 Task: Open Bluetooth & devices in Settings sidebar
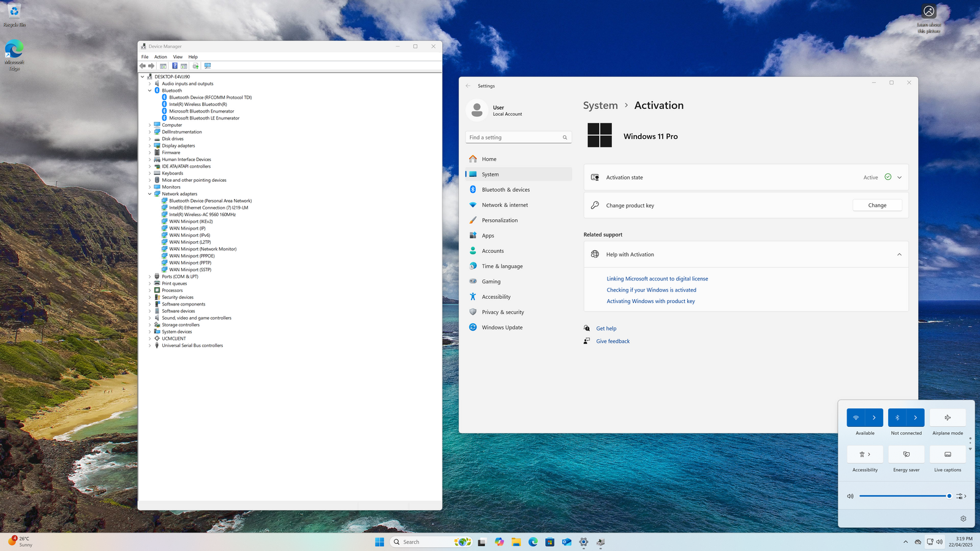pyautogui.click(x=518, y=190)
